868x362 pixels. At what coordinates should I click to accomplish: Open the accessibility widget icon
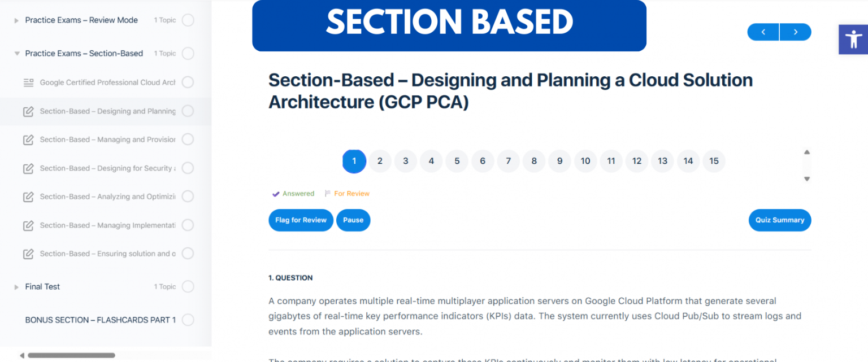(853, 39)
